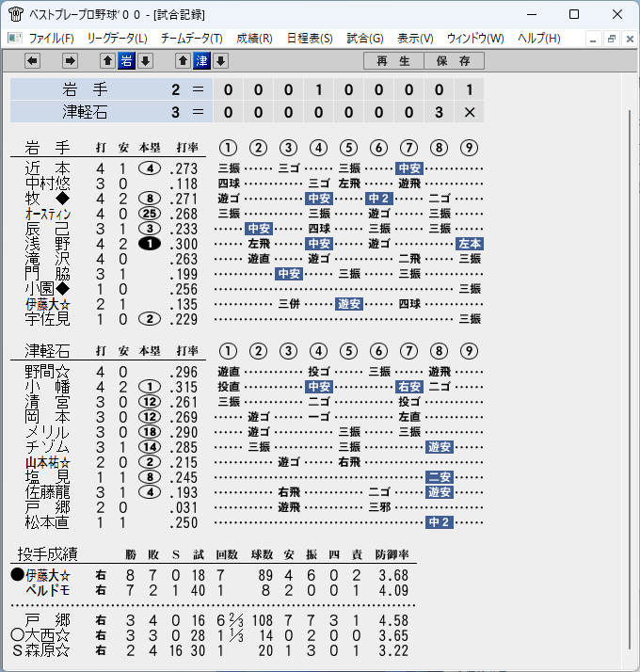
Task: Select the blue 津 team icon
Action: point(201,61)
